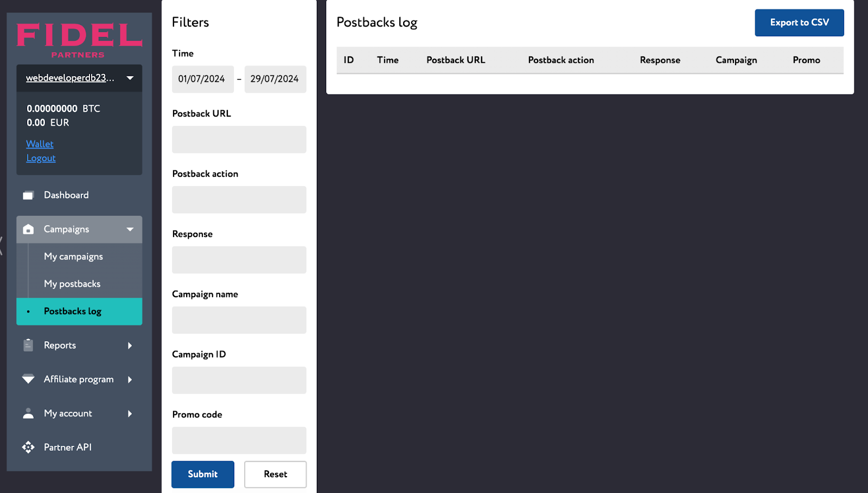Click the Export to CSV button
Image resolution: width=868 pixels, height=493 pixels.
799,23
